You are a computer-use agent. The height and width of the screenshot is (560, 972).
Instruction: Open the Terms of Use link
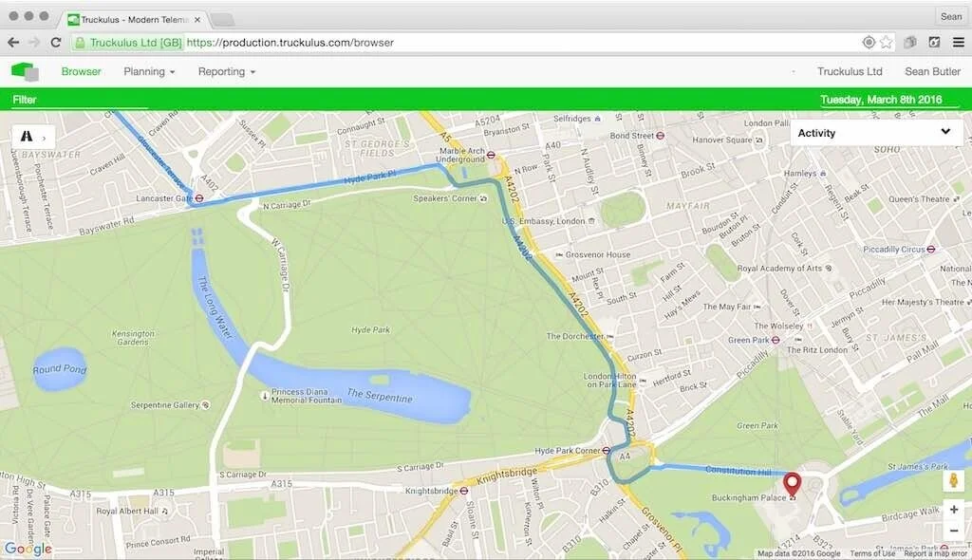point(872,553)
